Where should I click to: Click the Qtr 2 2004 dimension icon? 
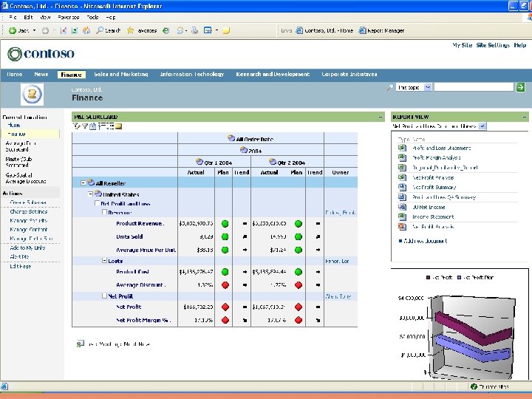coord(273,162)
